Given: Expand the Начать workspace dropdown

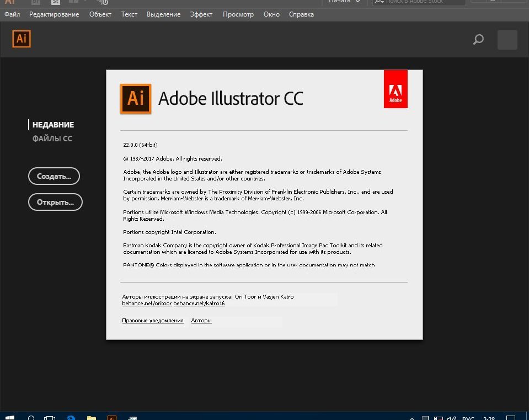Looking at the screenshot, I should click(x=344, y=2).
